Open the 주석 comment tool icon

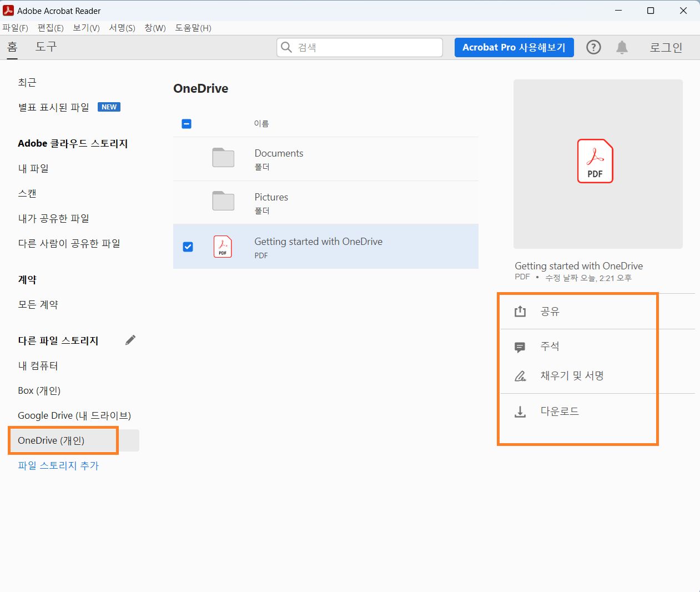pyautogui.click(x=520, y=346)
